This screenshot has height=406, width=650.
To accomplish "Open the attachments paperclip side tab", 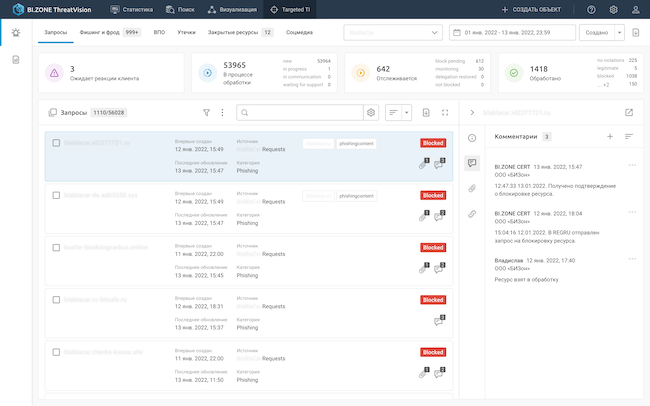I will 472,188.
